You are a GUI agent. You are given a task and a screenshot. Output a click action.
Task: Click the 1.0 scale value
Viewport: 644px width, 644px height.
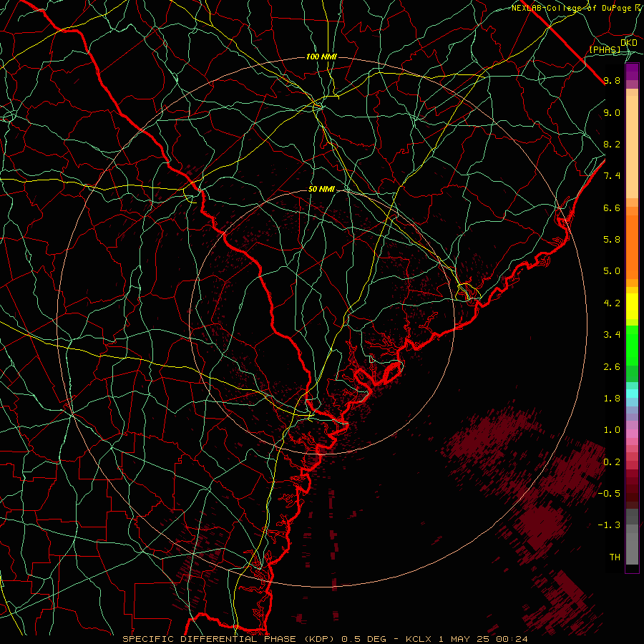(x=612, y=430)
